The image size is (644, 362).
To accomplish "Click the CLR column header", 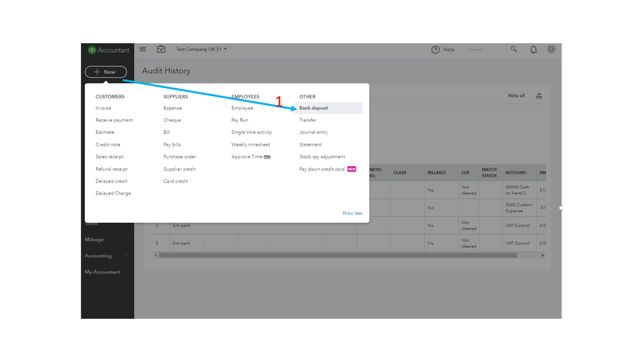I will tap(465, 173).
